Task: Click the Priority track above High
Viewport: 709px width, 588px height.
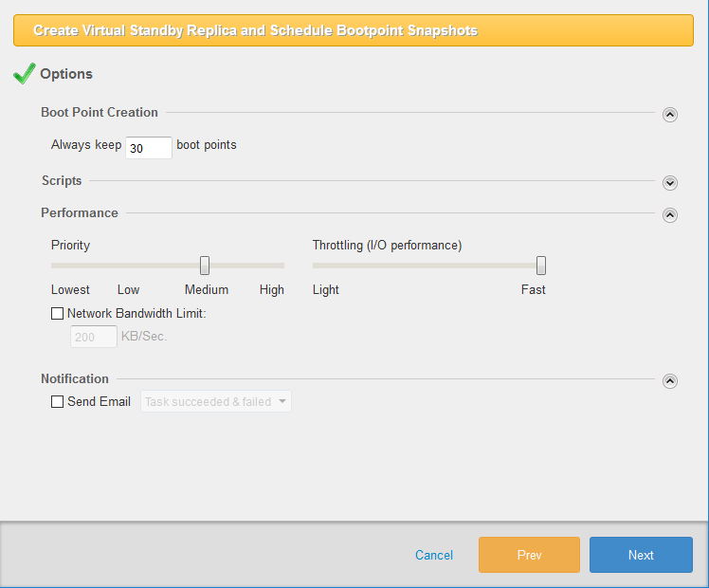Action: 271,266
